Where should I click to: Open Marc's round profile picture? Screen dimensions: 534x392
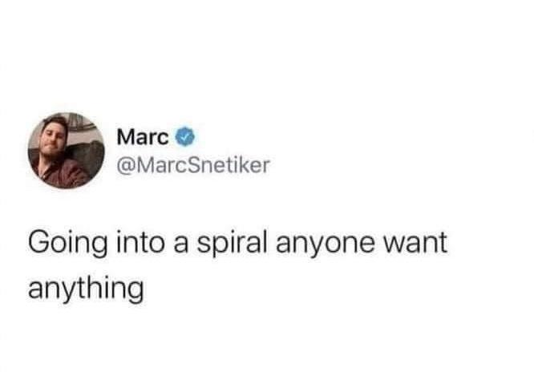67,151
